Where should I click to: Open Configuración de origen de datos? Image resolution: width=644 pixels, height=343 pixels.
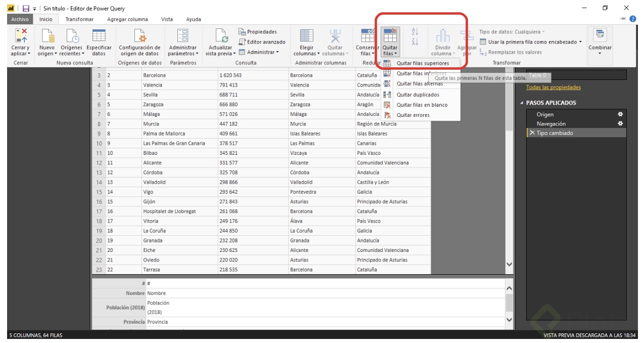pos(140,42)
